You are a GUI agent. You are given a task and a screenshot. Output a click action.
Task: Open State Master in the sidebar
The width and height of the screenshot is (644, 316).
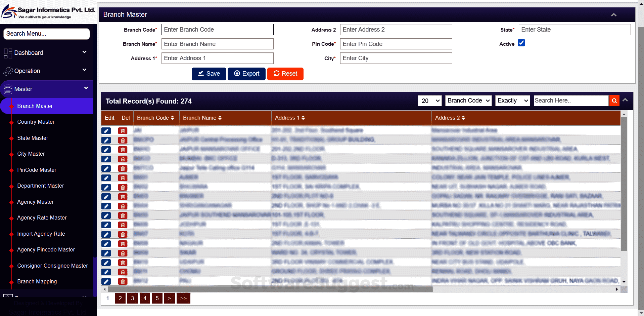coord(32,138)
